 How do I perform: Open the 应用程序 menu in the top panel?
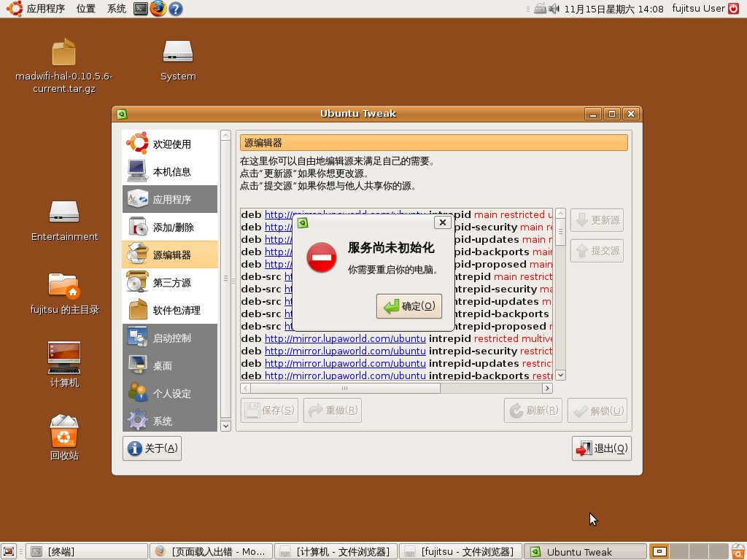click(46, 9)
